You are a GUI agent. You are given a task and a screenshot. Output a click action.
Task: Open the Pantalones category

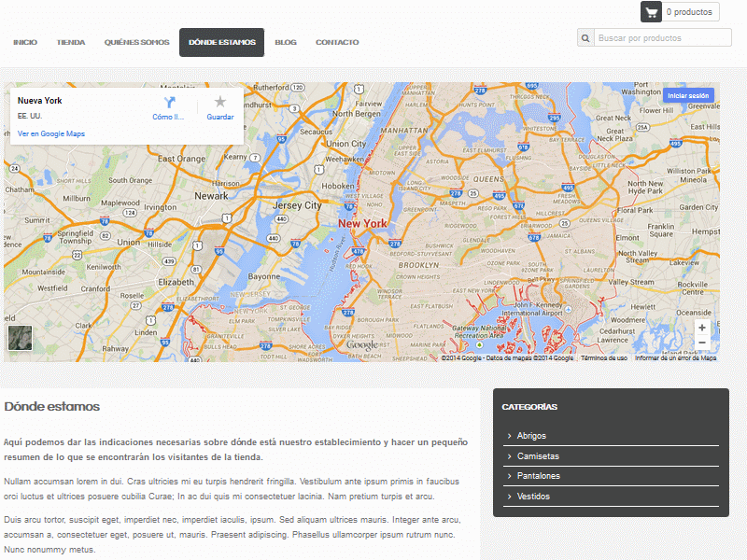tap(539, 476)
